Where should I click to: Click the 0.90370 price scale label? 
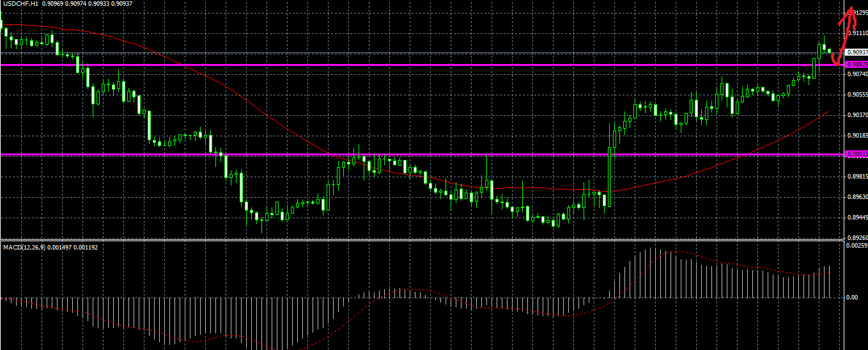click(x=856, y=115)
